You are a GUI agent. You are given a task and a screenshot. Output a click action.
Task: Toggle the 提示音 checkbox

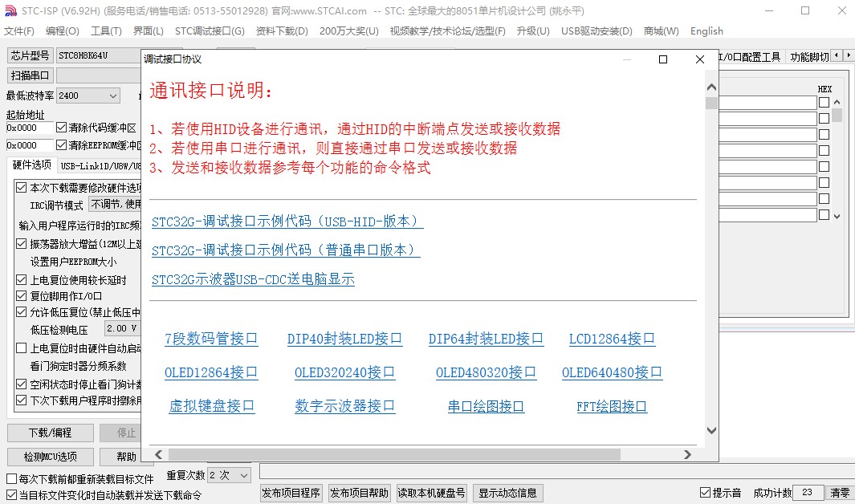[x=705, y=493]
